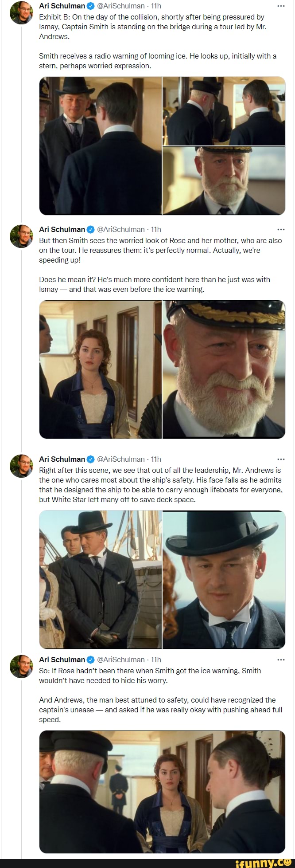Open the three-dot menu on the "Exhibit B" tweet
The image size is (295, 868).
(281, 6)
